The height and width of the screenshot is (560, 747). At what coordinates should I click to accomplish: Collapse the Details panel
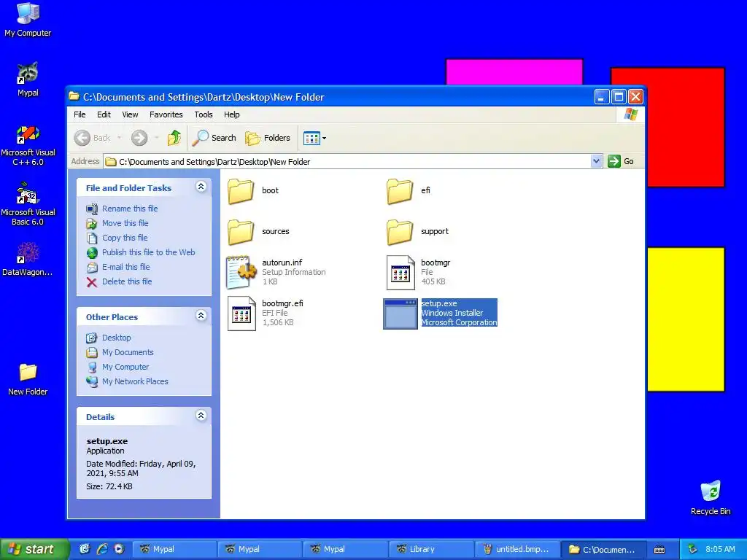pyautogui.click(x=201, y=415)
